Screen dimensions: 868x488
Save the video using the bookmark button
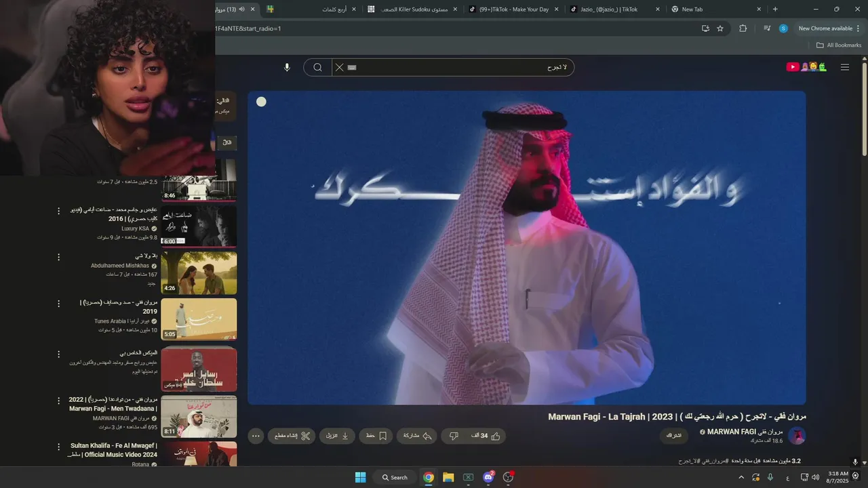coord(376,436)
